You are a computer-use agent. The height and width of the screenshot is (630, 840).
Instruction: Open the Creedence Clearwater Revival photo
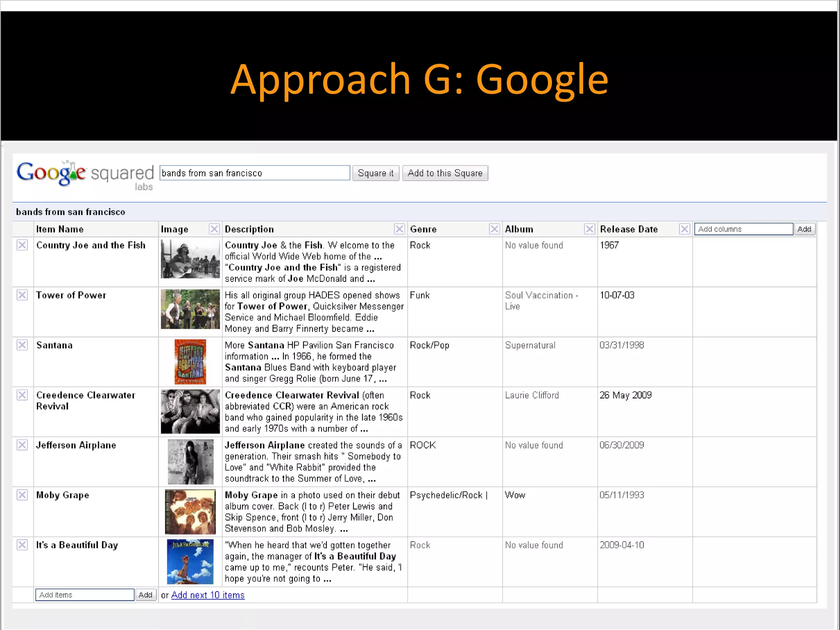[x=190, y=412]
